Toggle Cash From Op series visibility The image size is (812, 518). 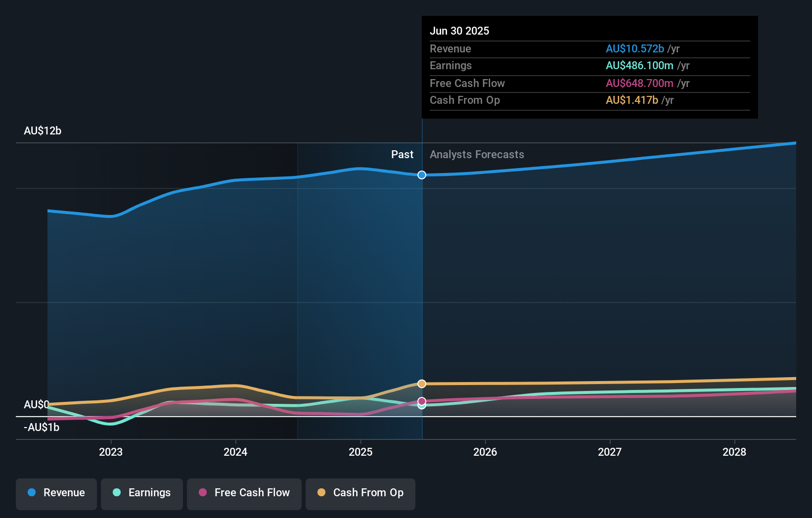(x=361, y=494)
